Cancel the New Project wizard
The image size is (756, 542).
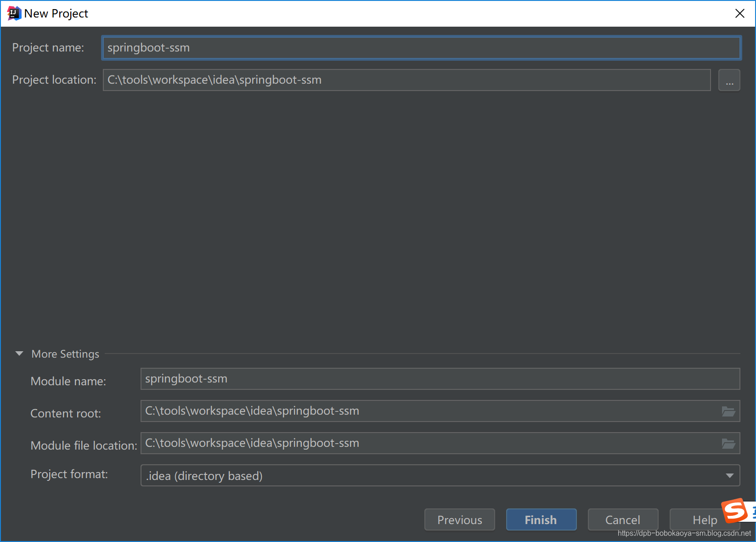(x=623, y=519)
